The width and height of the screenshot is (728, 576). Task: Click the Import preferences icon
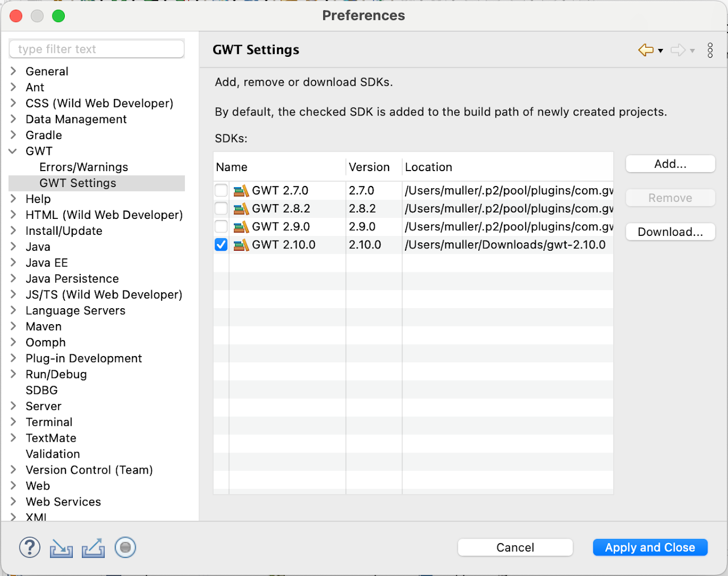click(x=61, y=548)
